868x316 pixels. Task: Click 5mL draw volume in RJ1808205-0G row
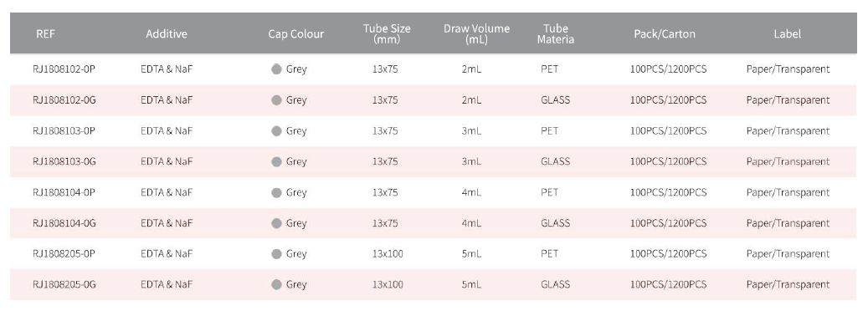point(471,285)
